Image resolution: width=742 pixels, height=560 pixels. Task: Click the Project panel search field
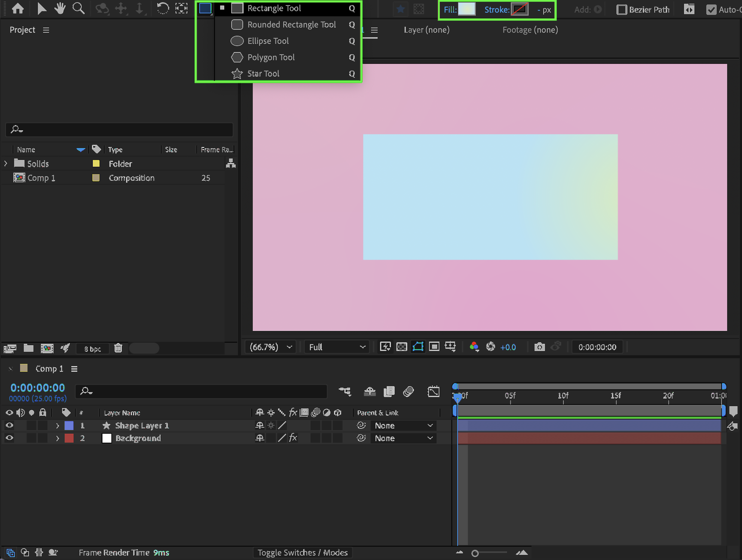tap(119, 130)
